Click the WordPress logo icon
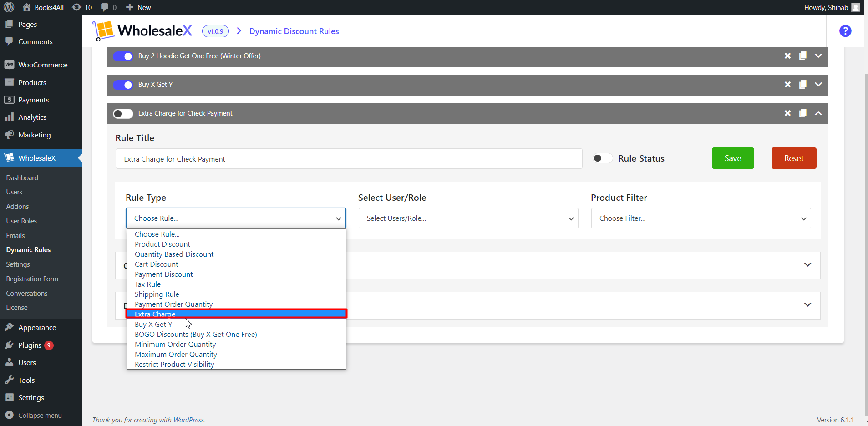The image size is (868, 426). pyautogui.click(x=9, y=7)
